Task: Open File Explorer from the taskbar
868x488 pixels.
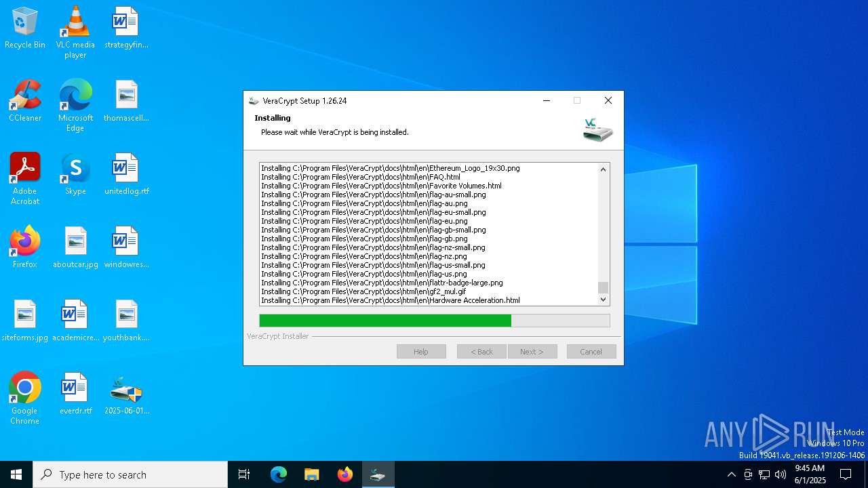Action: click(x=311, y=474)
